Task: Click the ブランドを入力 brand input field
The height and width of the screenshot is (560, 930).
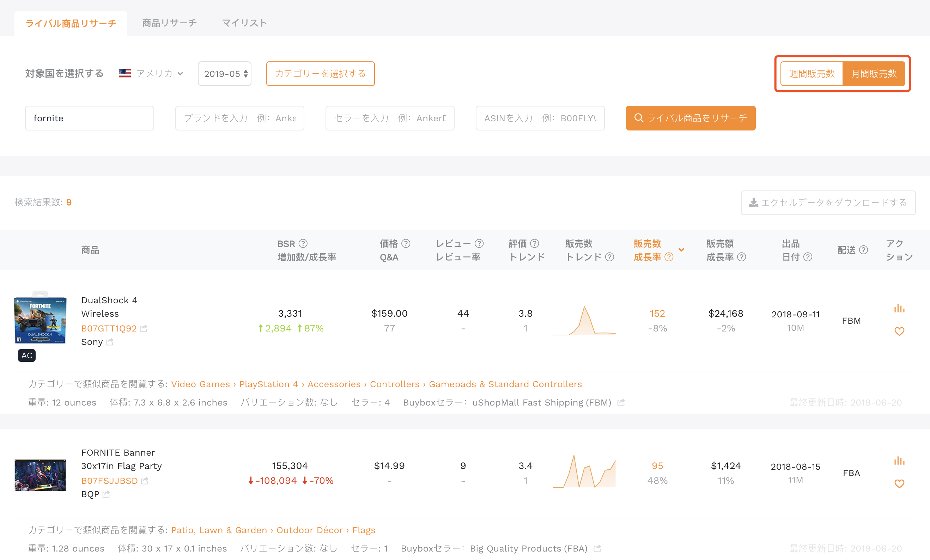Action: click(x=239, y=118)
